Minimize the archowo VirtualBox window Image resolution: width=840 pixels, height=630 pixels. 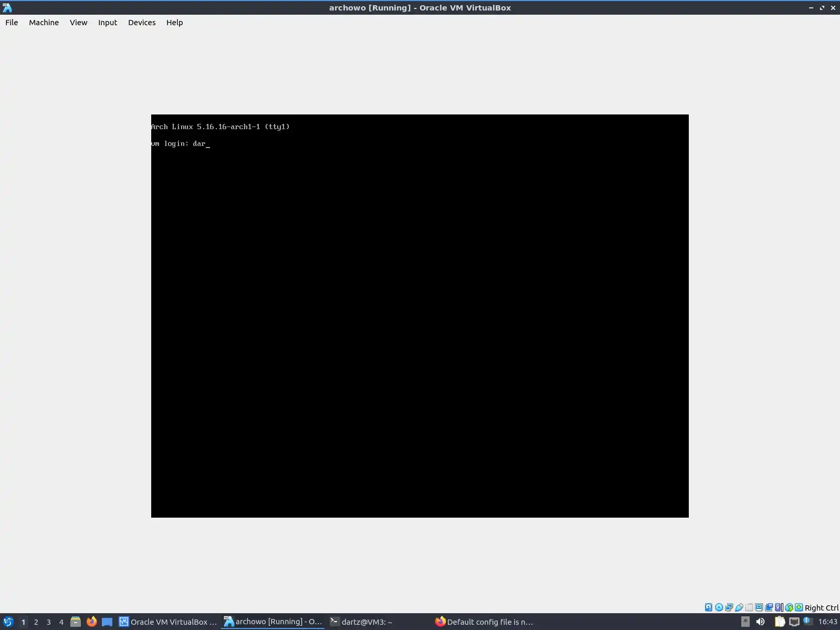(x=811, y=8)
